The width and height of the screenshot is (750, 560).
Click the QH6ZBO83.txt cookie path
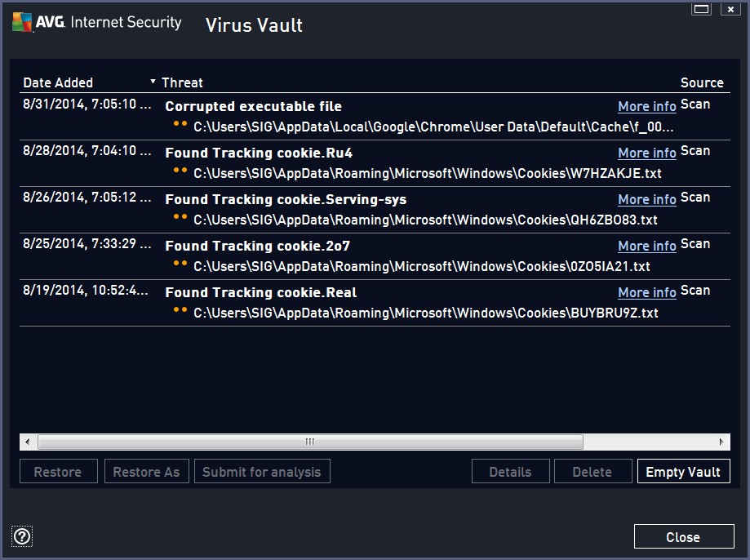click(425, 220)
